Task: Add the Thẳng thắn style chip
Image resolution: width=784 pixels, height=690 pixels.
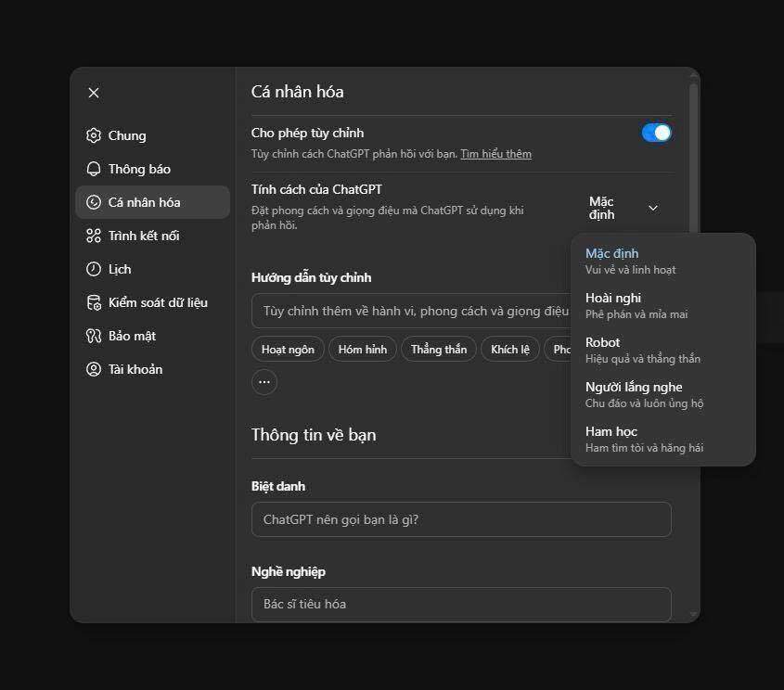Action: click(439, 350)
